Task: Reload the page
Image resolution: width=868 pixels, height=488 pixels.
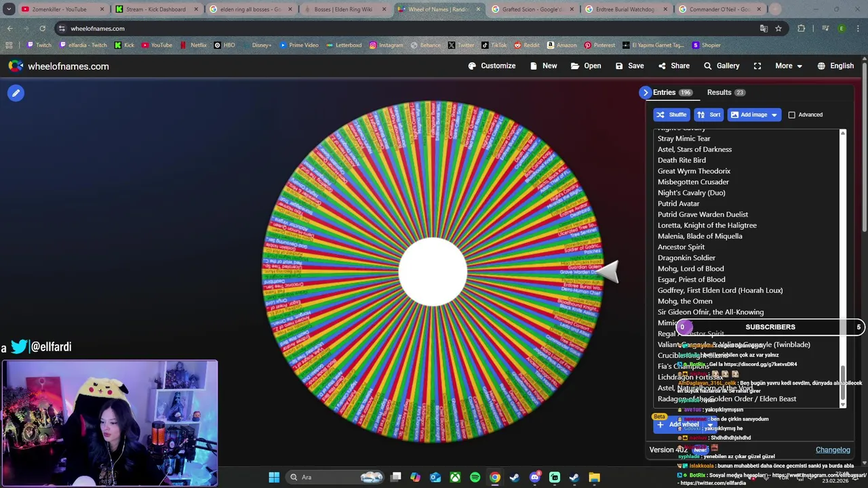Action: [x=42, y=28]
